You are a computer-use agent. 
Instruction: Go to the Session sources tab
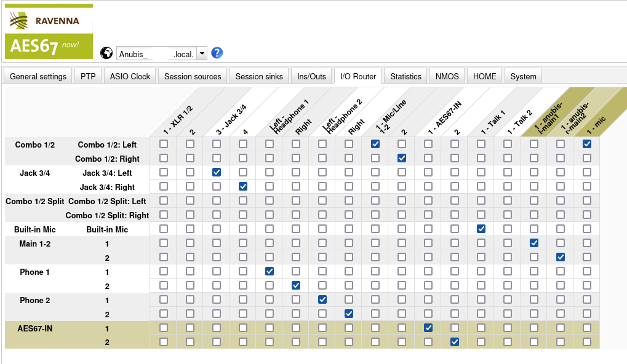193,76
